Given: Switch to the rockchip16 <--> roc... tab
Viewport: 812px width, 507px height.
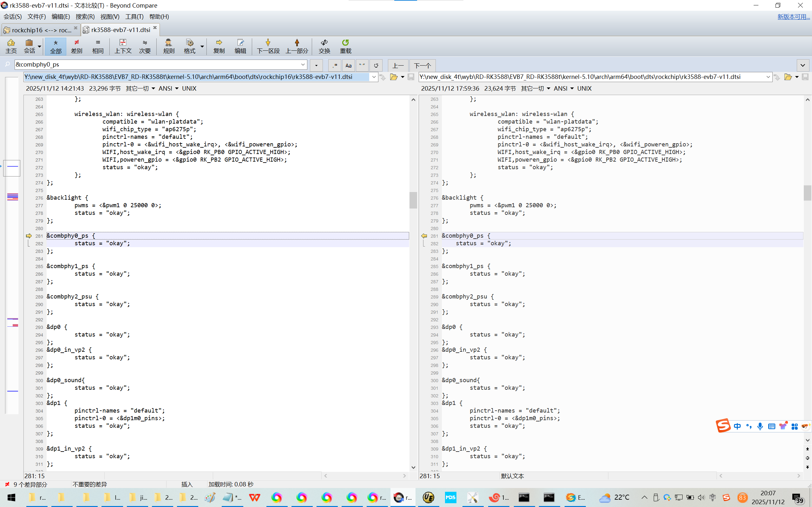Looking at the screenshot, I should (x=41, y=30).
